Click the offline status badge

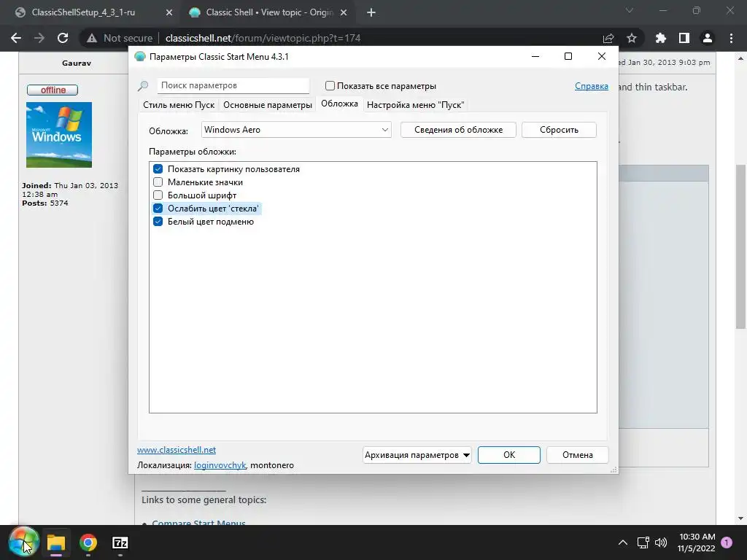(53, 90)
